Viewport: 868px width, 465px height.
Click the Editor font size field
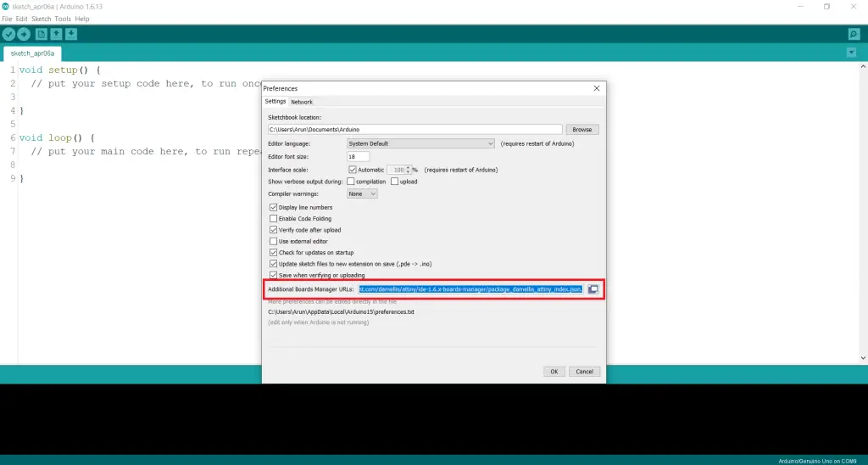[358, 157]
